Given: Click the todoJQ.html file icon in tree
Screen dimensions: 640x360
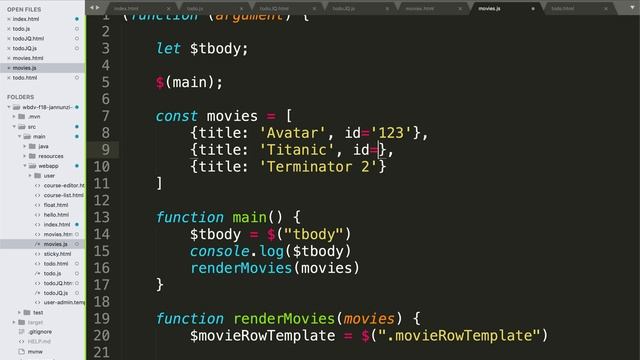Looking at the screenshot, I should point(38,283).
